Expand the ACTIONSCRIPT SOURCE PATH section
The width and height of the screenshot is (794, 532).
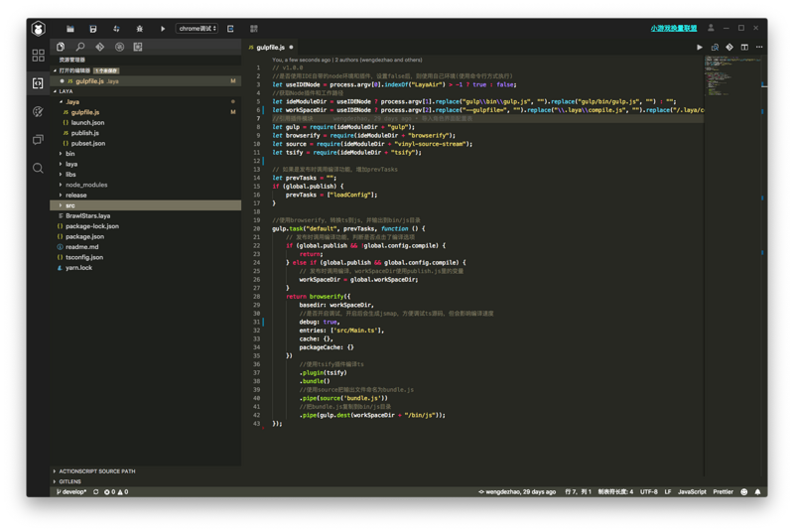tap(96, 471)
